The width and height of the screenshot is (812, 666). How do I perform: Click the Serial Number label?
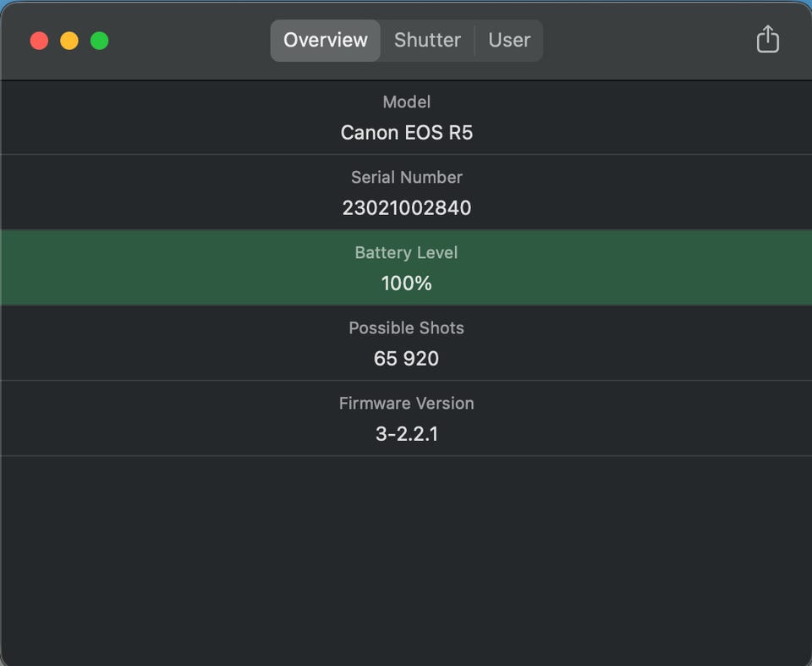point(406,177)
